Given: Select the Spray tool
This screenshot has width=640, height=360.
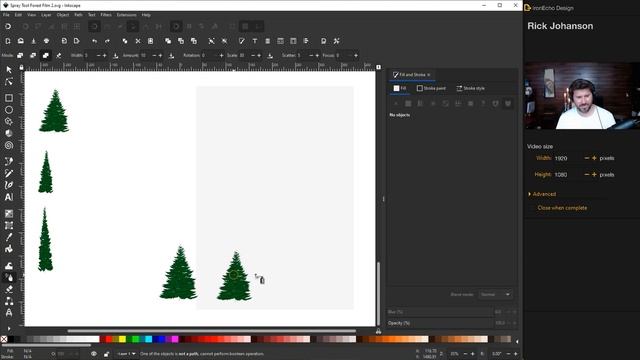Looking at the screenshot, I should (x=9, y=278).
